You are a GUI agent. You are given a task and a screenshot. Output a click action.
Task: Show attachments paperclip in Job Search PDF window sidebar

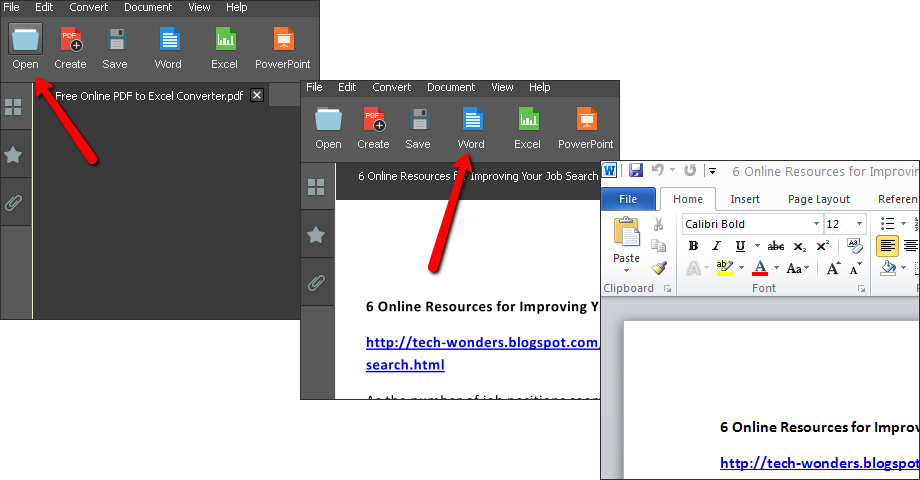(316, 283)
